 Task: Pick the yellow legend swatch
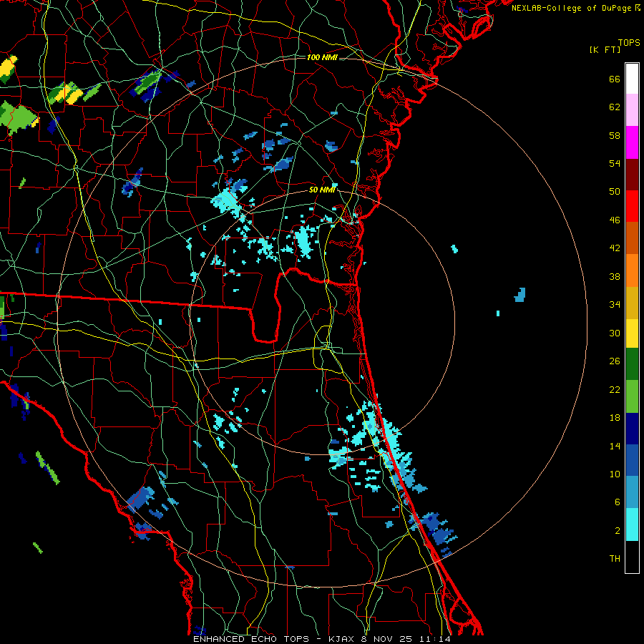(x=632, y=333)
